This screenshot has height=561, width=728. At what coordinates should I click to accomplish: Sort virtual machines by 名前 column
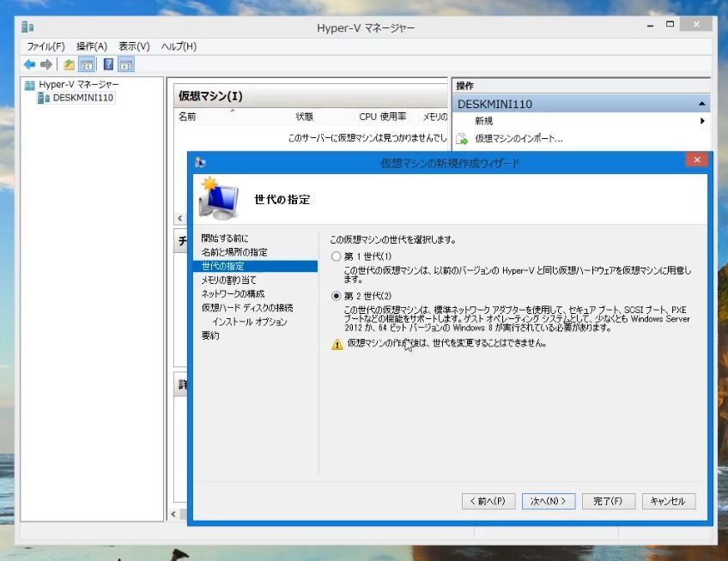[187, 117]
